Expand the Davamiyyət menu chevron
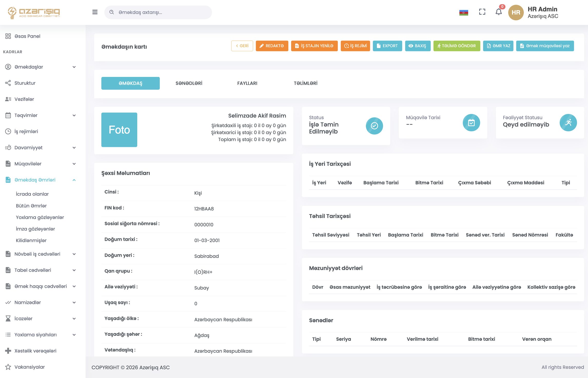 [x=74, y=147]
